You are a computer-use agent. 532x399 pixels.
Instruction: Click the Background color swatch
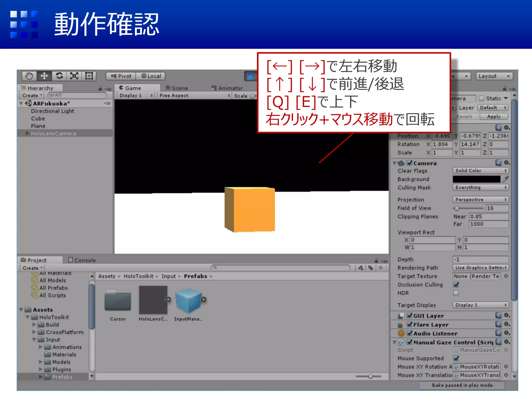476,179
